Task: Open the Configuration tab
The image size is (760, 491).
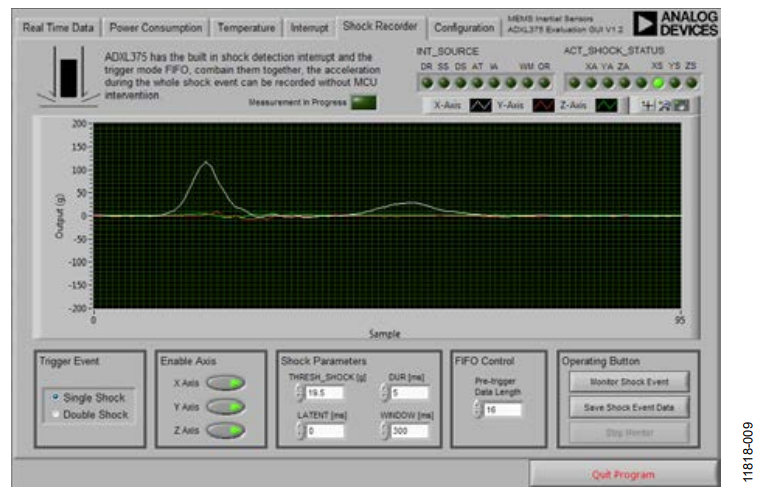Action: click(464, 28)
